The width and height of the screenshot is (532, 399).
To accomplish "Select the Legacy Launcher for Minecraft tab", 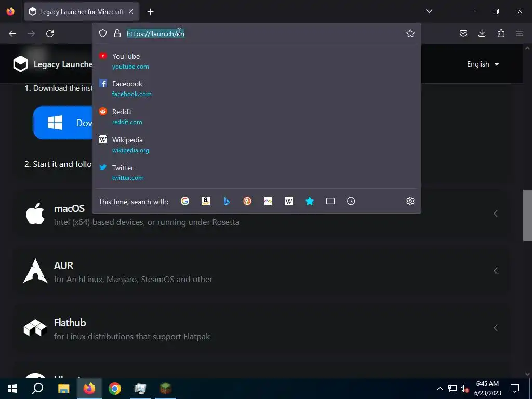I will [82, 12].
